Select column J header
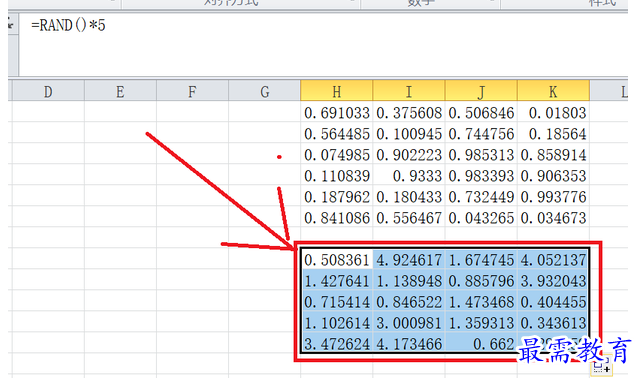Screen dimensions: 640x382 coord(481,91)
